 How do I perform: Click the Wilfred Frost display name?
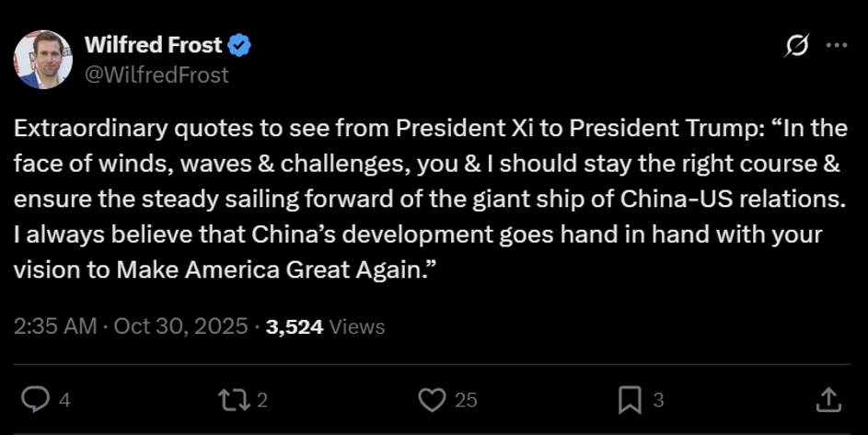(153, 44)
